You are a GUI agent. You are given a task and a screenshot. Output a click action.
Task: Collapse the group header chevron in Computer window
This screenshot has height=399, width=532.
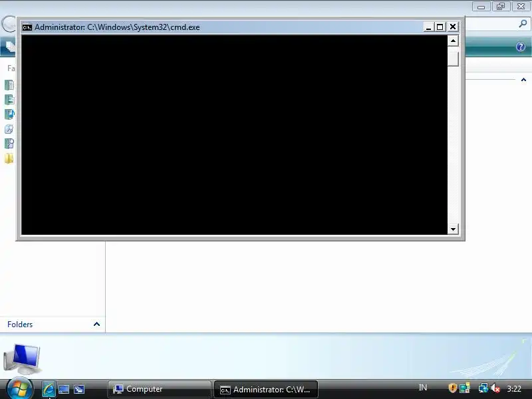[x=523, y=80]
